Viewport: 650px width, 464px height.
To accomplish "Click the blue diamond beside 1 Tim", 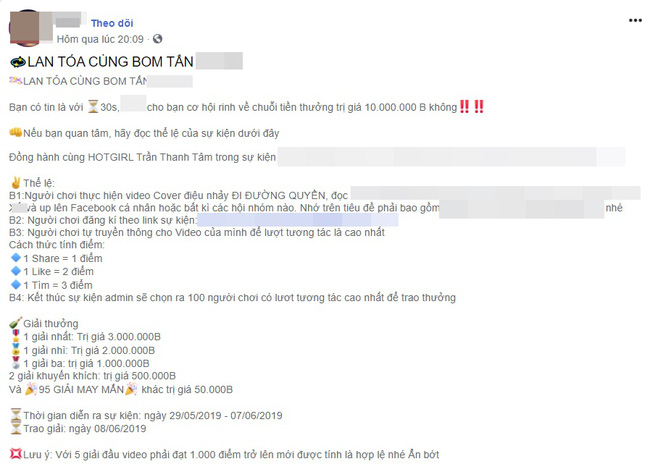I will click(16, 284).
